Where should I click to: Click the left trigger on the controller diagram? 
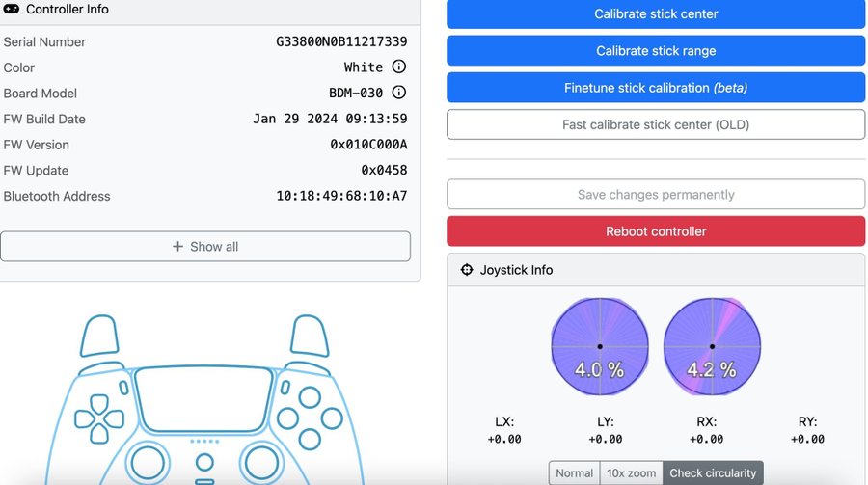point(99,336)
